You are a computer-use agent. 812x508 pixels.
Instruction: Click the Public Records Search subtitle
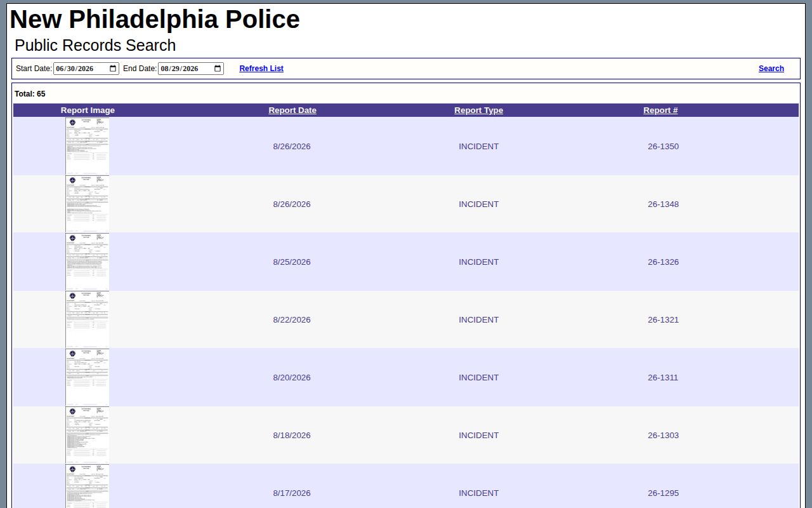click(x=95, y=46)
